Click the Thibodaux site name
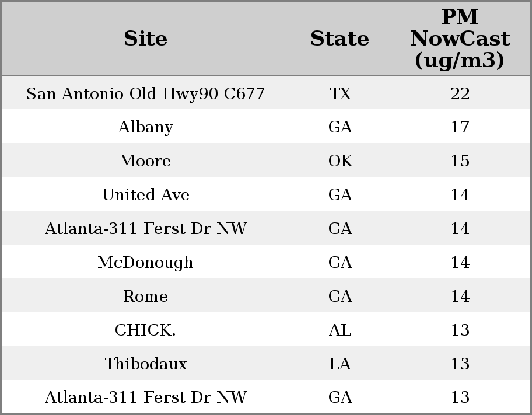 pos(145,364)
